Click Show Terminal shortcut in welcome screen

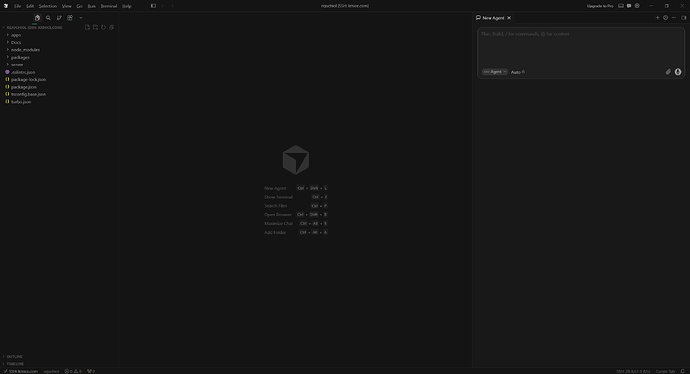click(x=296, y=197)
